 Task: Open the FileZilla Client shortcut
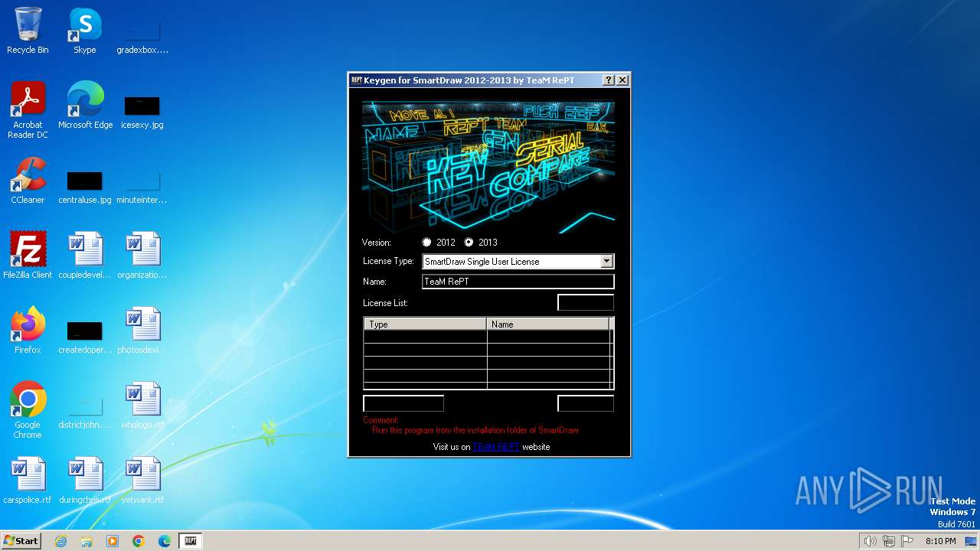click(28, 256)
